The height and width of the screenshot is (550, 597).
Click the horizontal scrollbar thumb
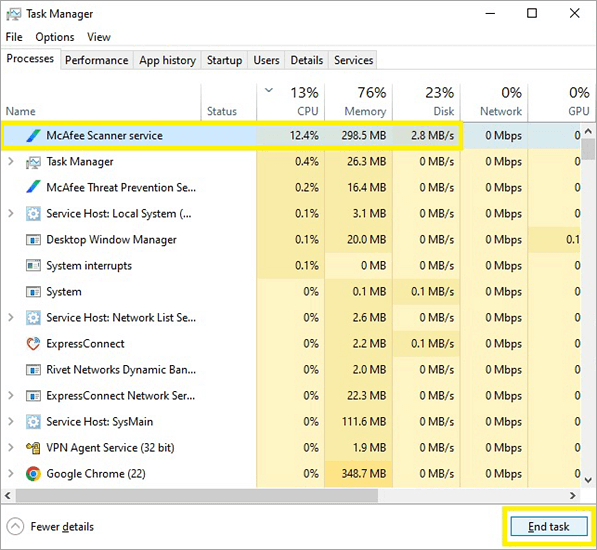coord(197,495)
